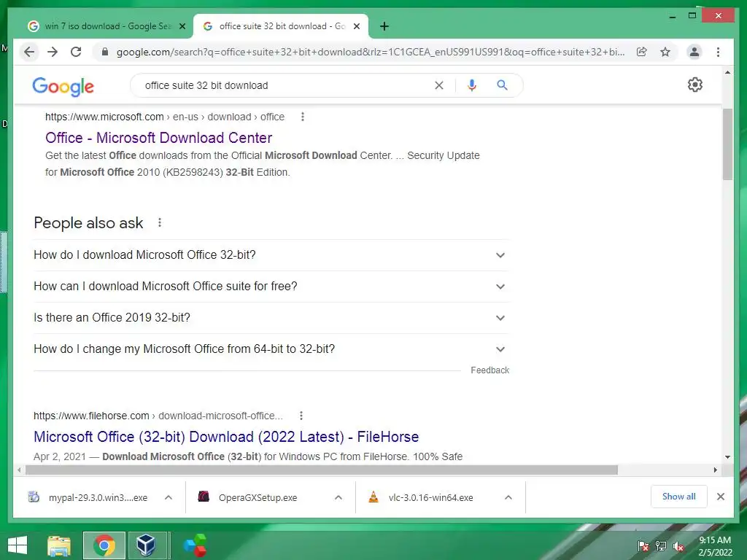
Task: Click Feedback under People also ask
Action: click(x=489, y=370)
